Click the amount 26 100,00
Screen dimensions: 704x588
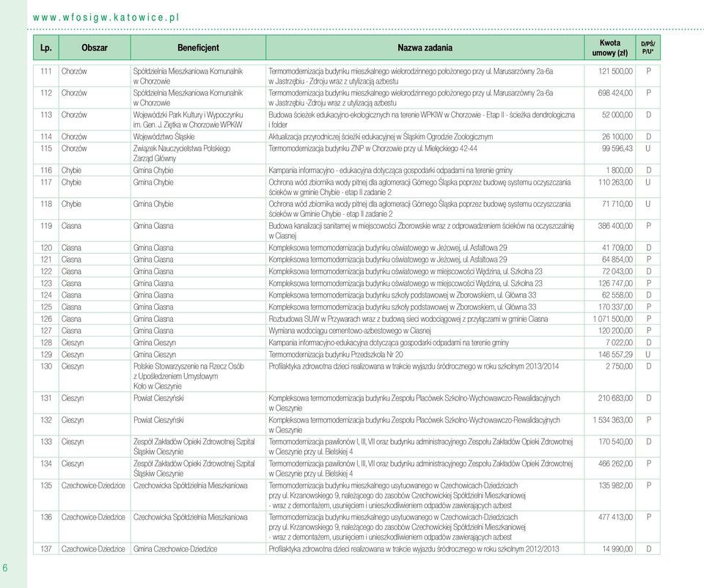click(x=617, y=136)
